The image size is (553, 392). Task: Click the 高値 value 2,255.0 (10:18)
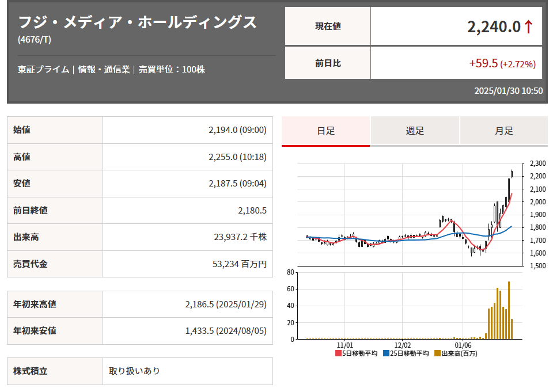237,157
